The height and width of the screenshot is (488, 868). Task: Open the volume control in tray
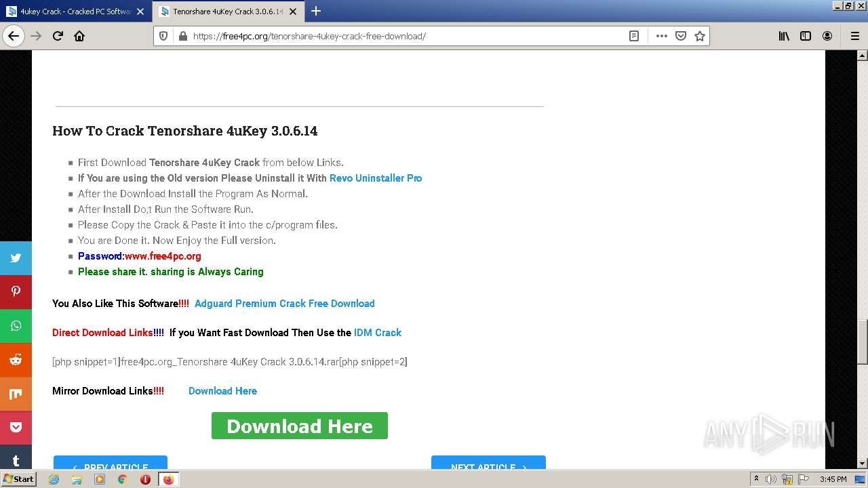[771, 479]
